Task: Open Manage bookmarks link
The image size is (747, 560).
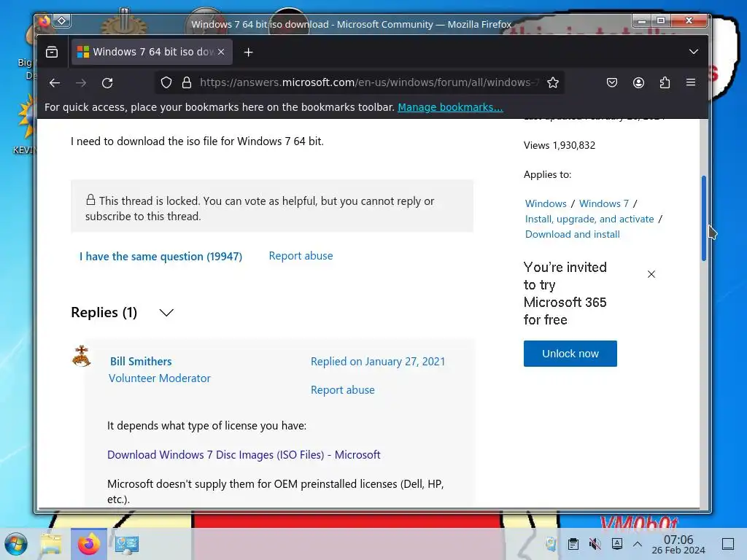Action: 450,107
